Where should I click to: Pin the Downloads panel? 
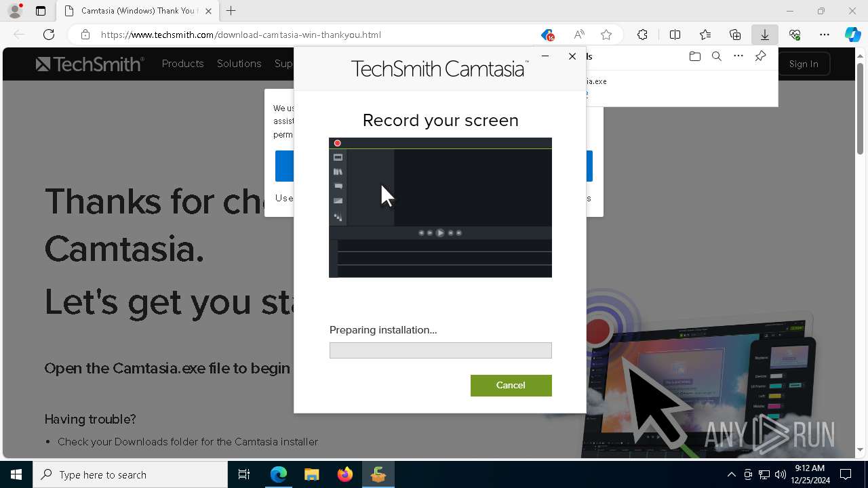(x=760, y=56)
